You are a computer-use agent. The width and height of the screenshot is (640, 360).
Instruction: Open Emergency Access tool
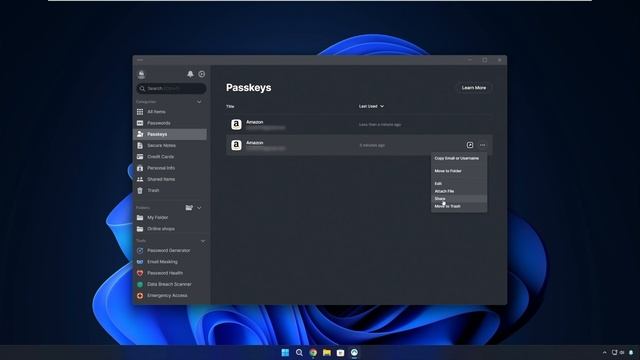tap(170, 296)
